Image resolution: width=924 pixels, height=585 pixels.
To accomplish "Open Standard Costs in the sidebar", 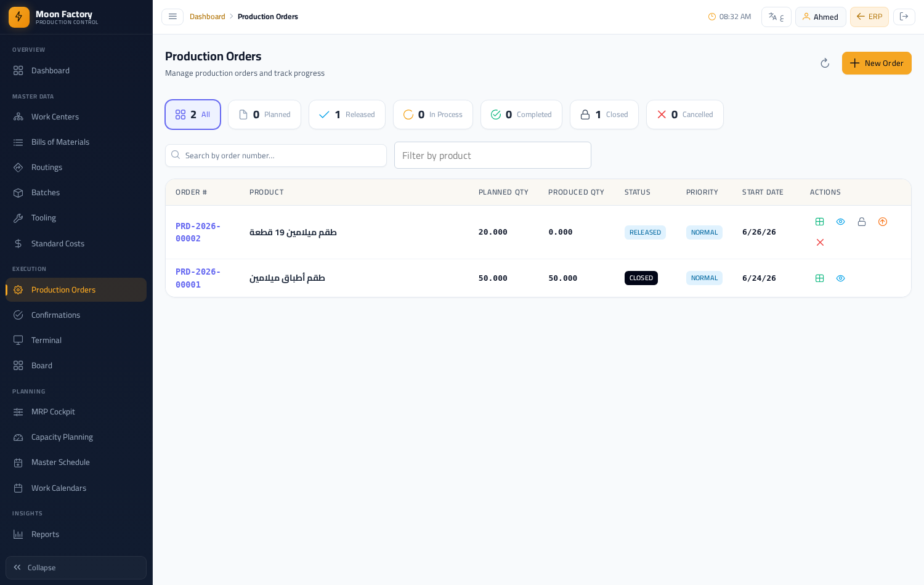I will [x=76, y=244].
